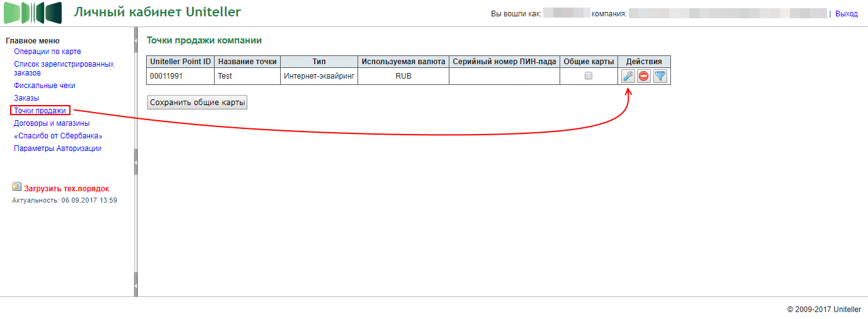Click the middle splitter arrow handle
This screenshot has width=868, height=319.
pyautogui.click(x=136, y=166)
